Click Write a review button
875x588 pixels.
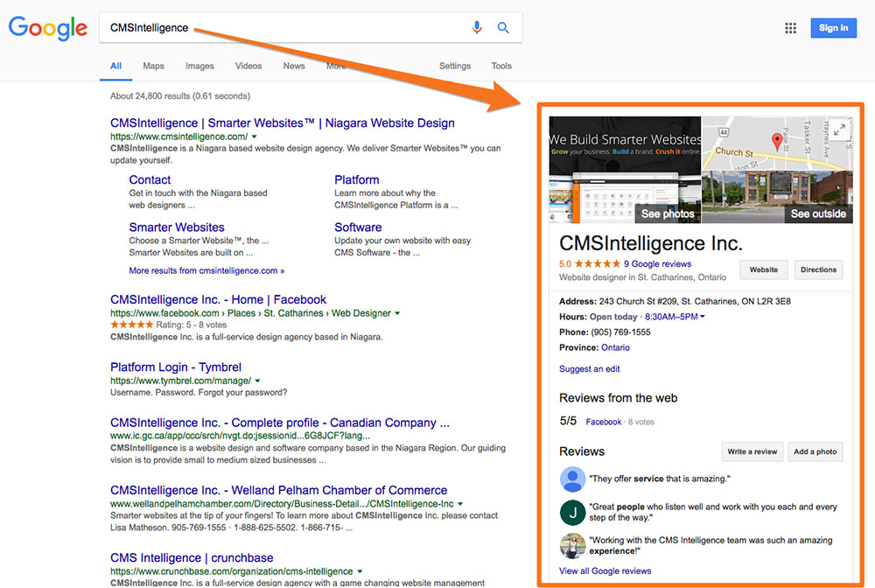click(752, 451)
